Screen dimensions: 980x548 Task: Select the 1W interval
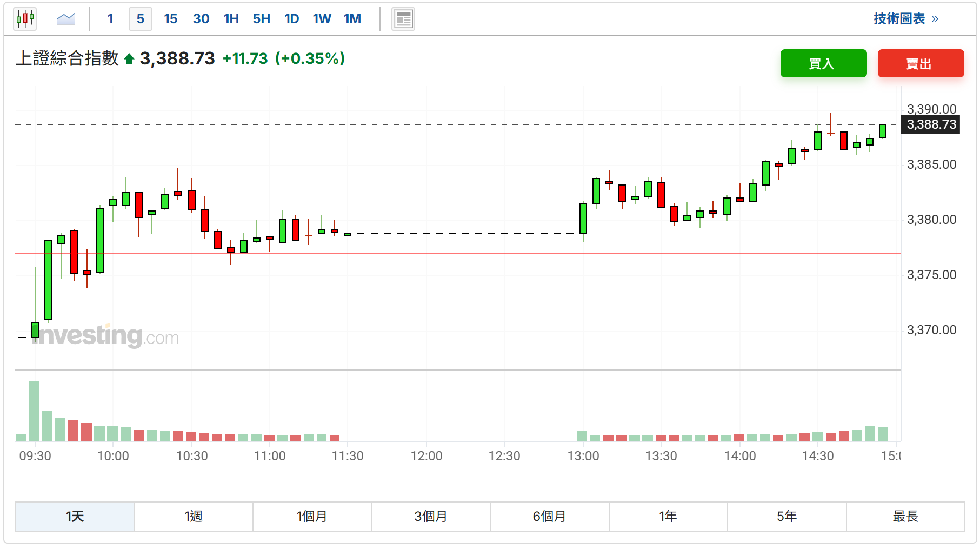coord(322,19)
